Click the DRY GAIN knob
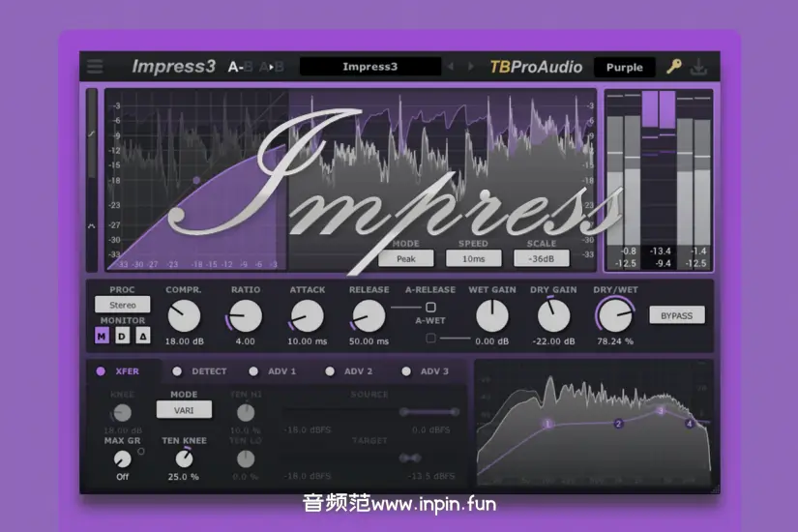Image resolution: width=798 pixels, height=532 pixels. tap(553, 315)
